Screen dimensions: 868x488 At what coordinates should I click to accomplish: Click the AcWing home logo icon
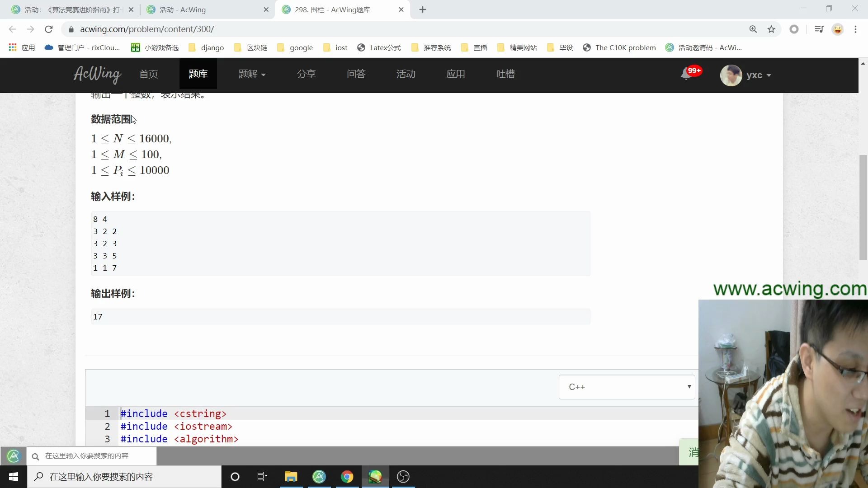click(97, 75)
